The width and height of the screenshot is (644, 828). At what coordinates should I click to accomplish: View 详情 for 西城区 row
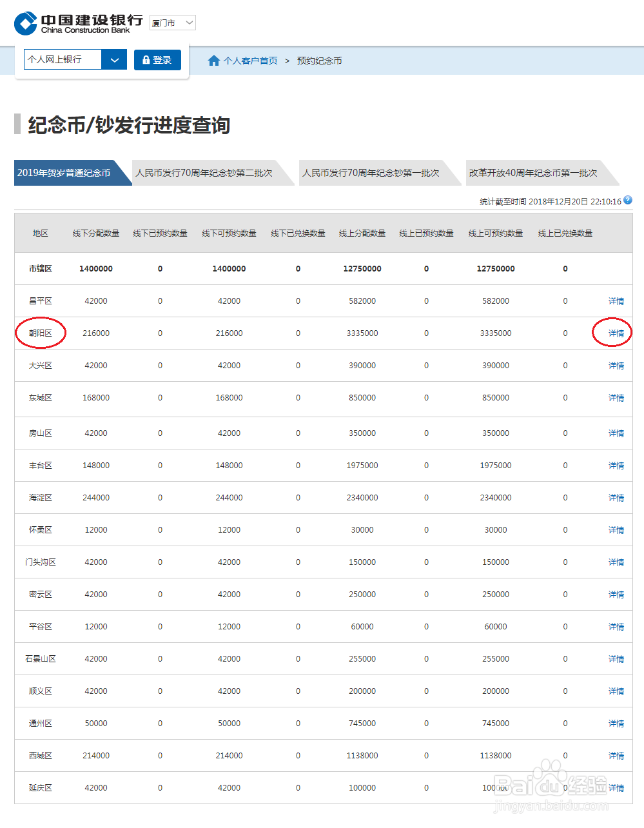(615, 755)
